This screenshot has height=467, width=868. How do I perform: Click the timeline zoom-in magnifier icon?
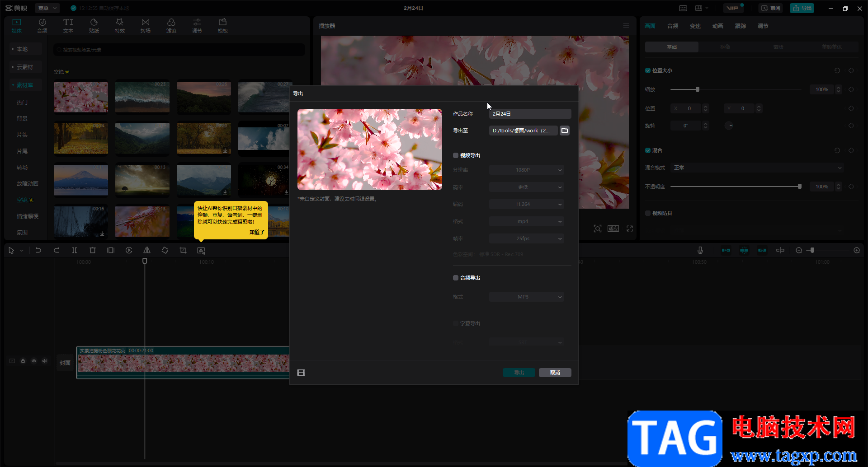pyautogui.click(x=857, y=250)
